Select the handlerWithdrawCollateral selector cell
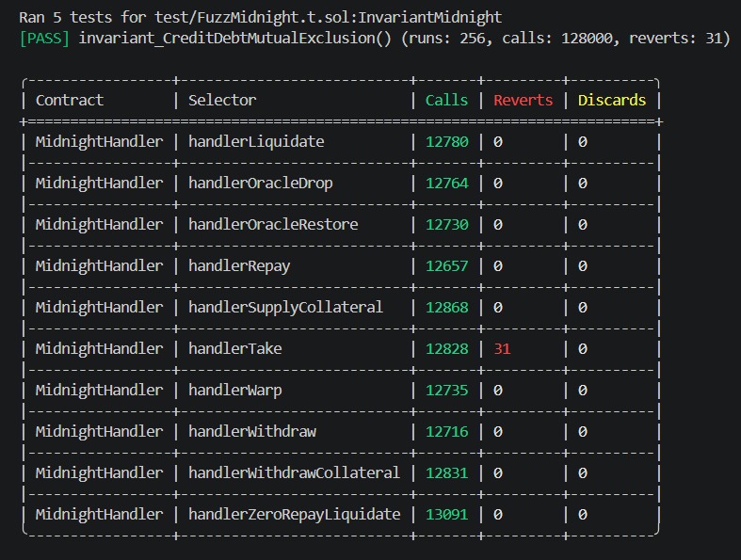Image resolution: width=741 pixels, height=560 pixels. coord(294,473)
